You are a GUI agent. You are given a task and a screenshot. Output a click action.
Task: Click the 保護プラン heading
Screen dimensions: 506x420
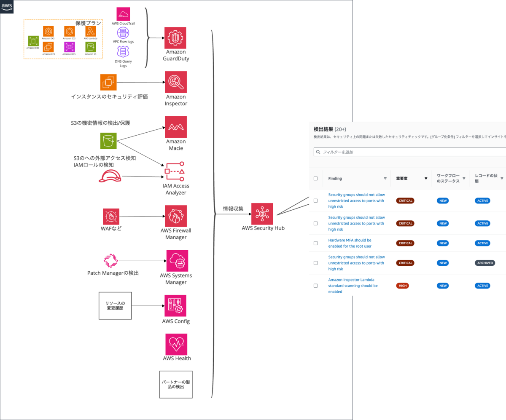pos(89,23)
